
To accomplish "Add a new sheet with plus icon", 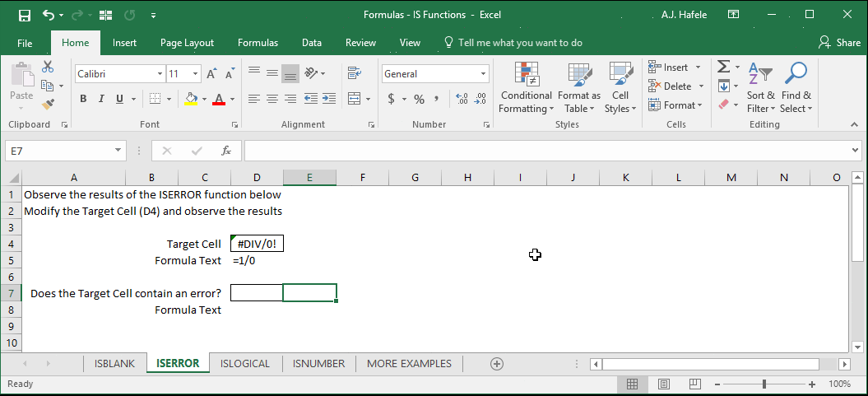I will click(x=497, y=364).
